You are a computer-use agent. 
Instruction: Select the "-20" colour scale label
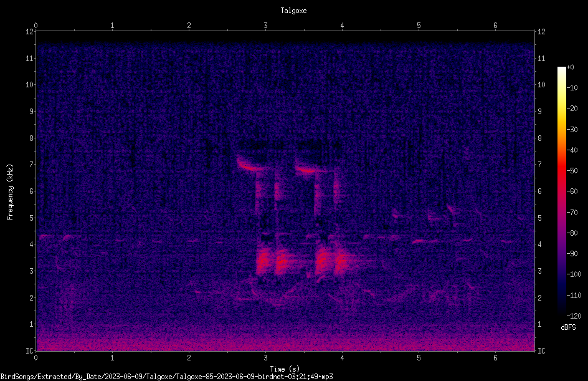572,109
